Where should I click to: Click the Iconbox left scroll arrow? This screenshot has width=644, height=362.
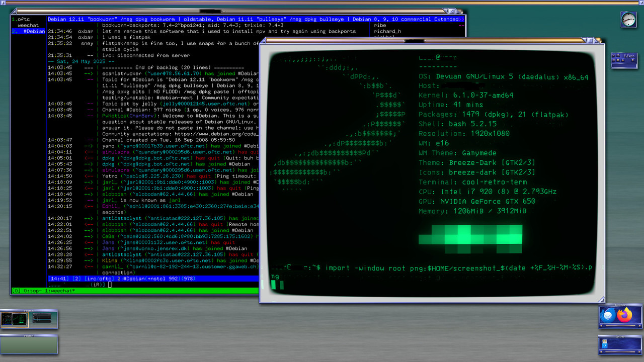click(x=601, y=325)
